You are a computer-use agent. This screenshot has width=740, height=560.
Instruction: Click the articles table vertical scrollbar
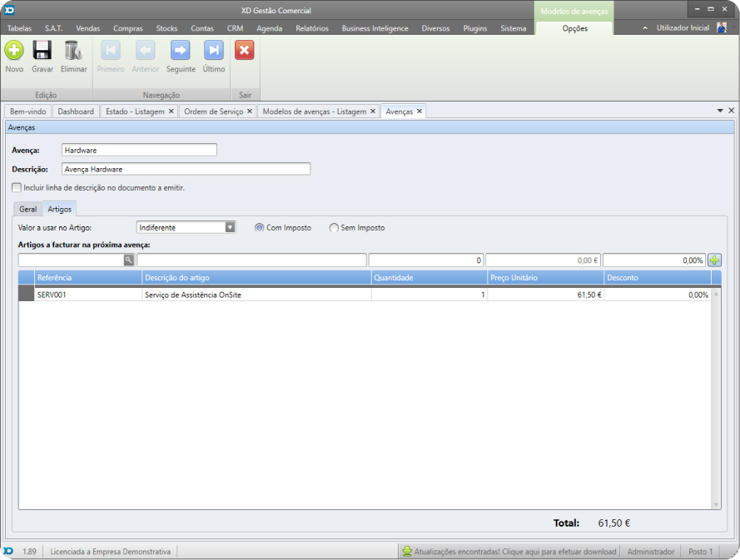pos(716,398)
